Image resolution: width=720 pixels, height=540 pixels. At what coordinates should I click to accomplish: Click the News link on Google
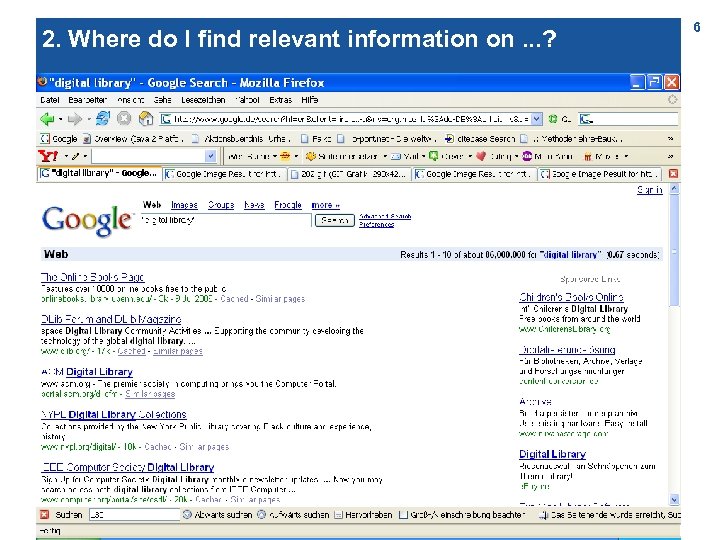(x=254, y=205)
